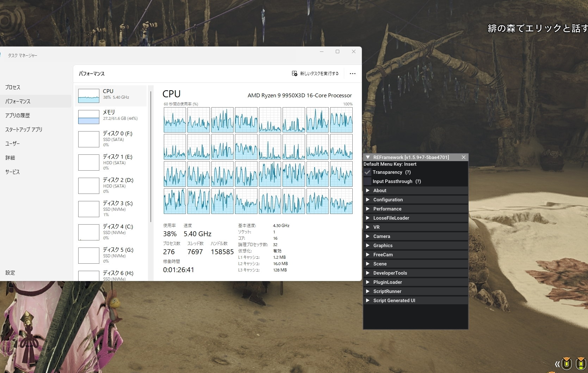Expand the LooseFileLoader section
The height and width of the screenshot is (373, 588).
(x=416, y=218)
